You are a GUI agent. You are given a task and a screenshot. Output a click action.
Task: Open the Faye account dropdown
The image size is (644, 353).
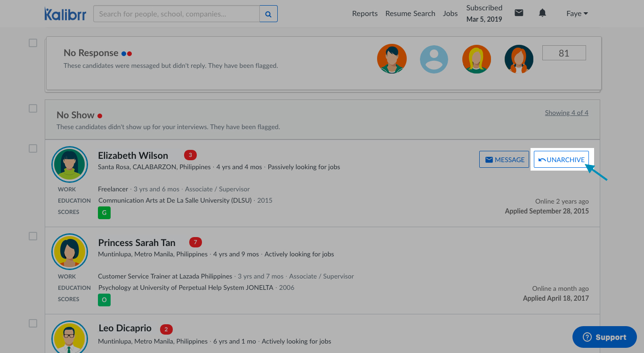577,14
